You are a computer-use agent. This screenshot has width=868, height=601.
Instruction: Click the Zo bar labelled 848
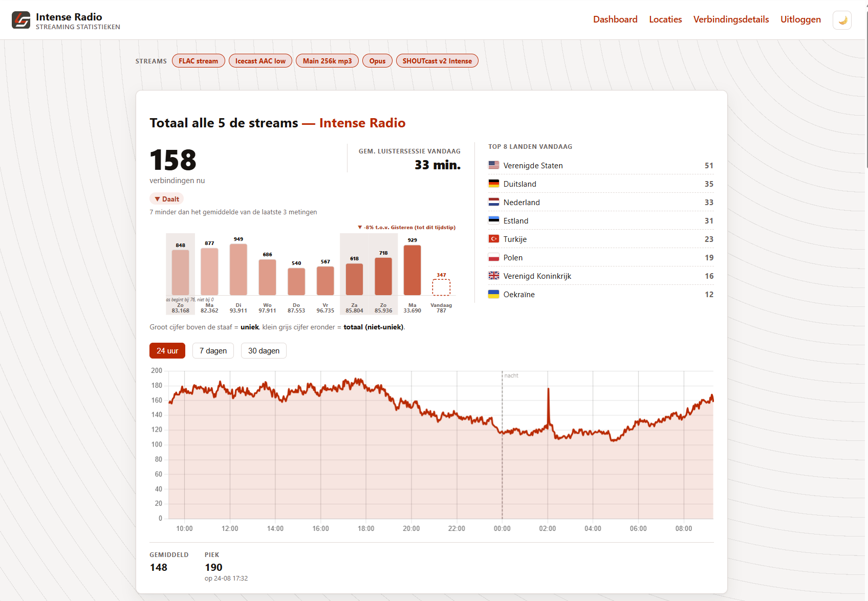pyautogui.click(x=180, y=273)
